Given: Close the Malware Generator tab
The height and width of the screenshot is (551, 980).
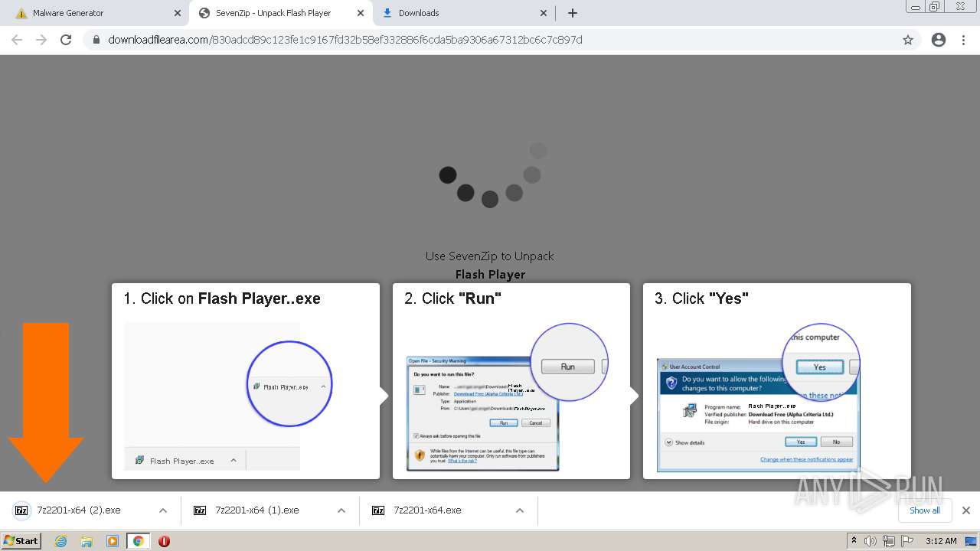Looking at the screenshot, I should [178, 13].
